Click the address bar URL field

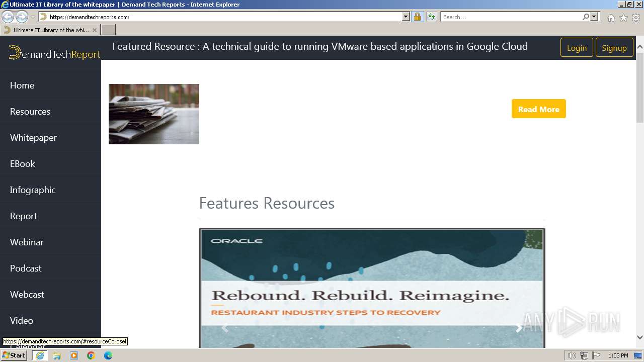tap(225, 17)
